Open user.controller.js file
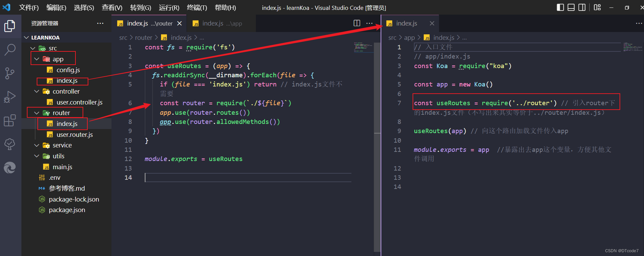Viewport: 644px width, 256px height. point(79,102)
